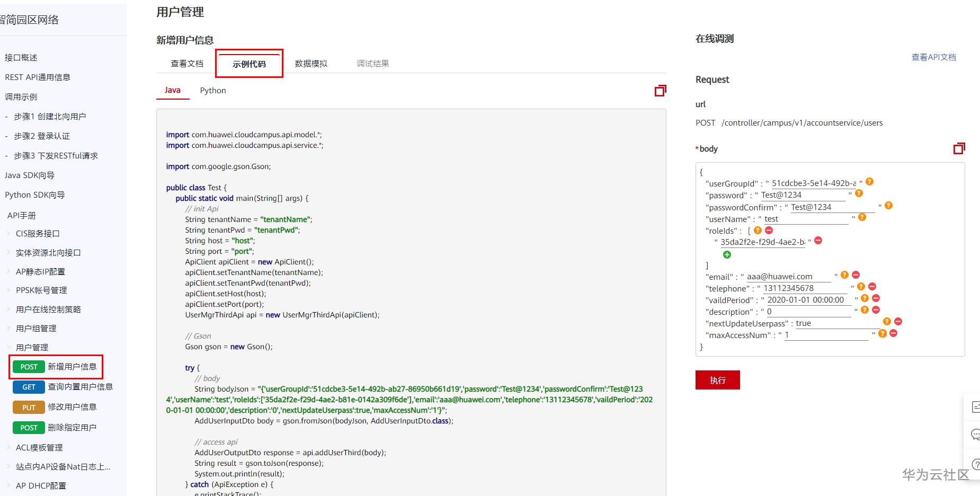Remove the maxAccessNum parameter
The image size is (980, 496).
click(893, 333)
